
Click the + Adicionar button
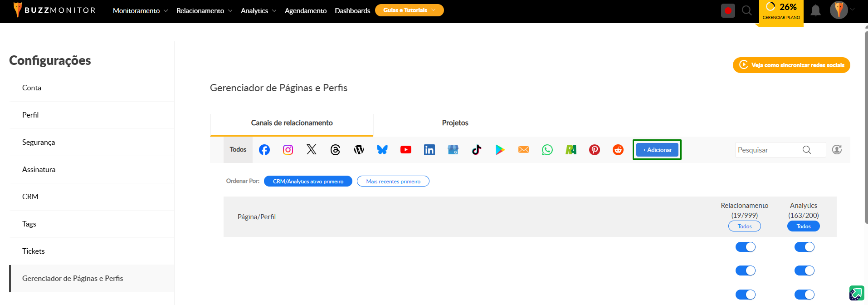pos(657,150)
